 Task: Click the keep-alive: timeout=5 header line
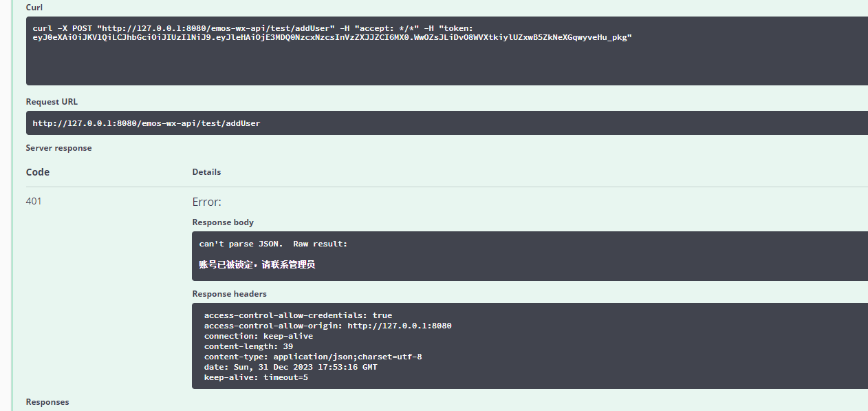click(x=256, y=377)
